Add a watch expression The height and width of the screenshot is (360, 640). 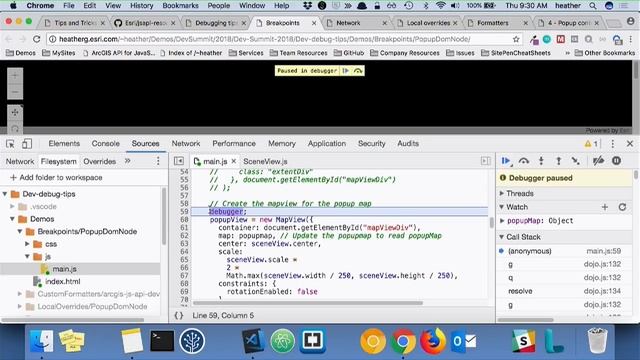click(604, 207)
